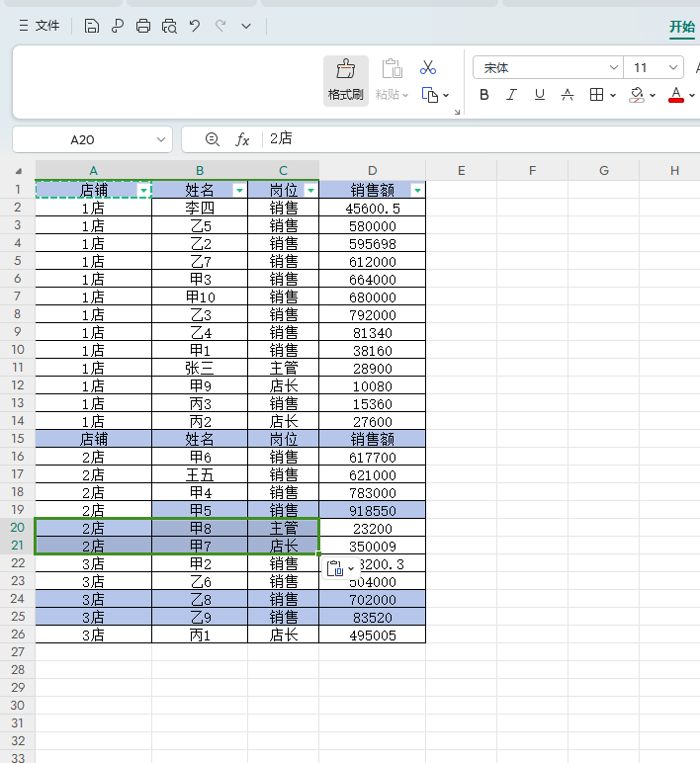The height and width of the screenshot is (763, 700).
Task: Click cell containing 李四
Action: click(200, 208)
